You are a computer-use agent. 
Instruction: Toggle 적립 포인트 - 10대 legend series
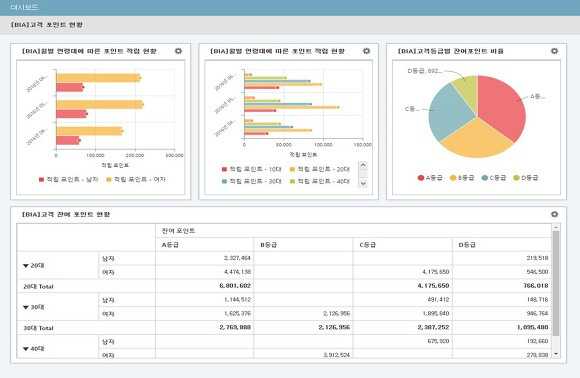[x=252, y=169]
